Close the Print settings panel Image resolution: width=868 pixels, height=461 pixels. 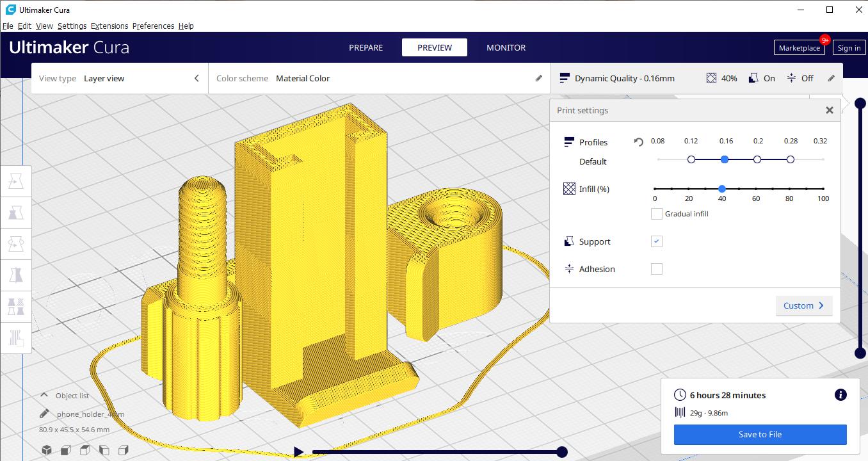[829, 110]
